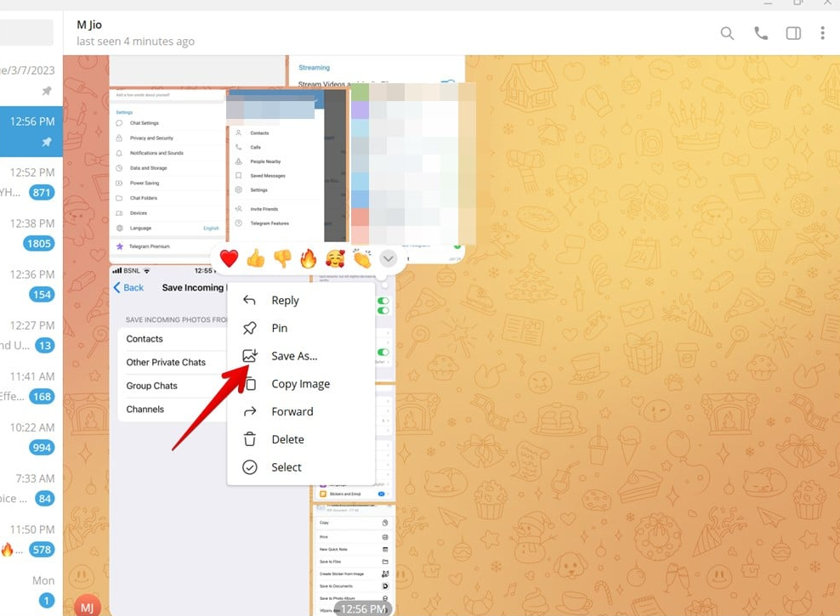Click the MJ sender avatar
Screen dimensions: 840x616
(x=87, y=605)
